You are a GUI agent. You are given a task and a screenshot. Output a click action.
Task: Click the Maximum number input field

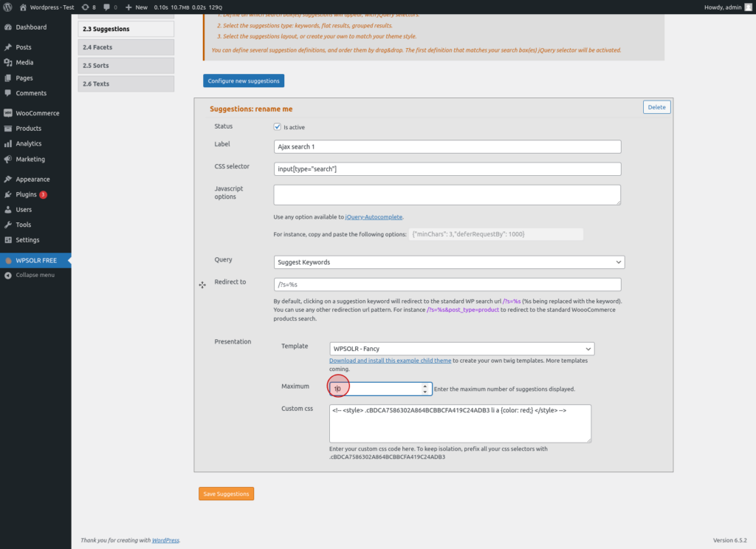380,389
